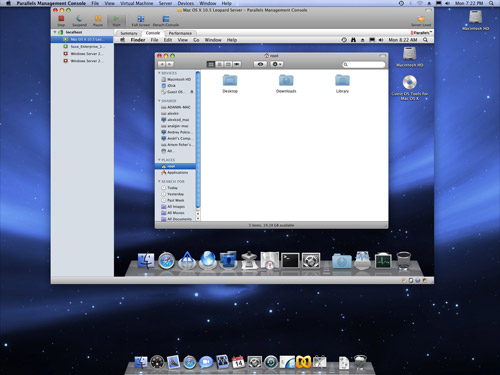Image resolution: width=500 pixels, height=375 pixels.
Task: Click Finder forward navigation button
Action: [170, 64]
